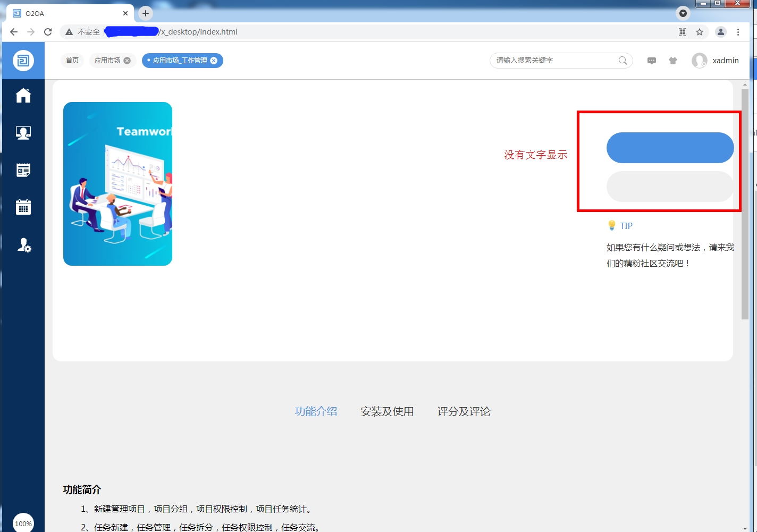757x532 pixels.
Task: Click the 不安全 security warning
Action: (82, 32)
